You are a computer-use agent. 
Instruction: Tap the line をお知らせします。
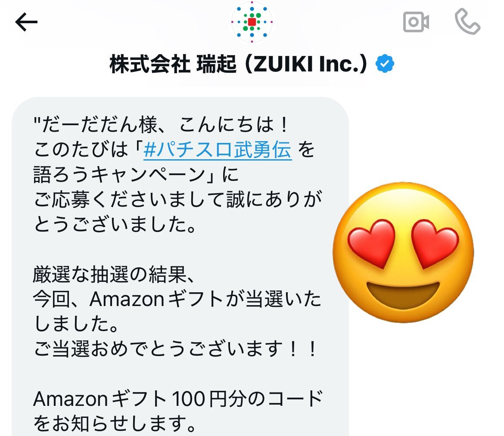tap(115, 424)
